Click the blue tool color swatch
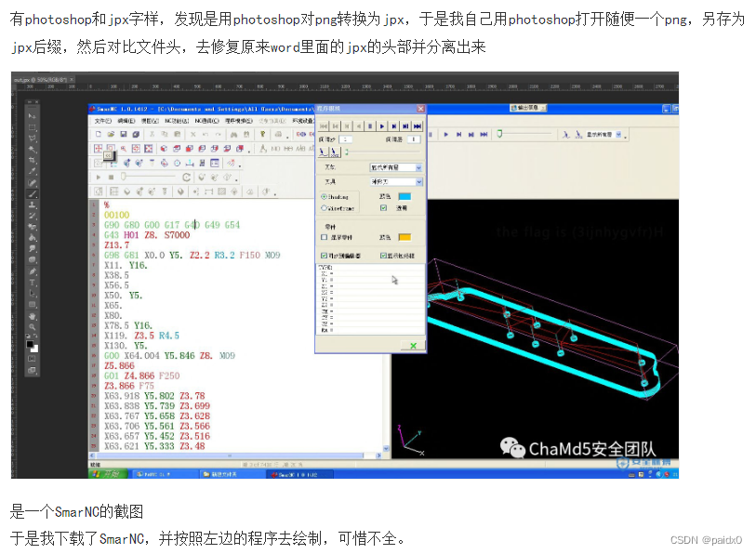 [x=405, y=197]
